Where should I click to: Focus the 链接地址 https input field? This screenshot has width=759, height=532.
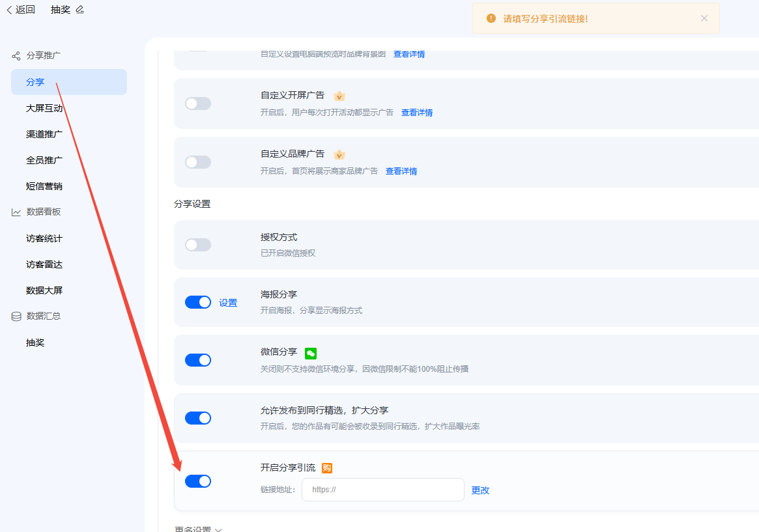point(383,490)
